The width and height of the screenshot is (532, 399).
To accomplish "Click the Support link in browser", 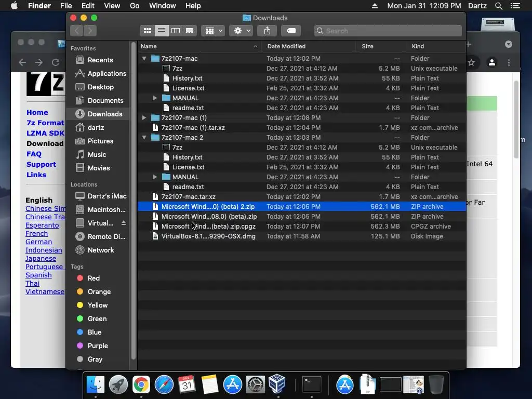I will [x=41, y=165].
